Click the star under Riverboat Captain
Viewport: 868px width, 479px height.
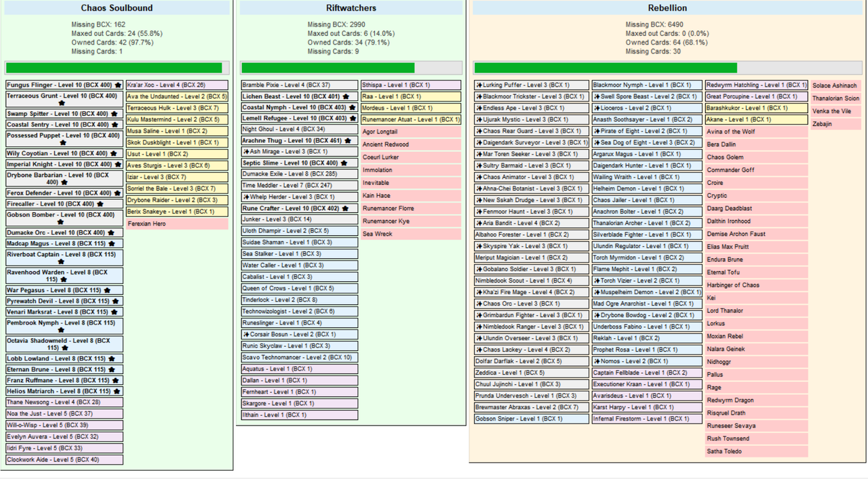(61, 262)
